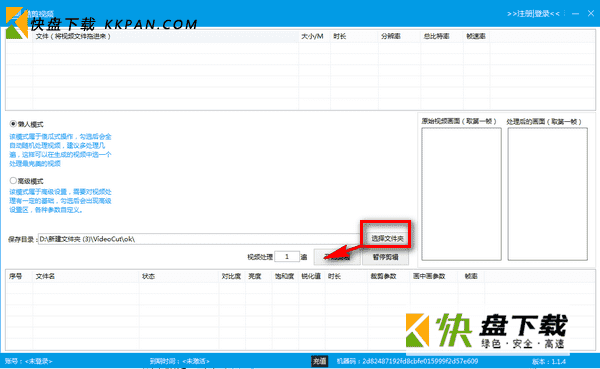
Task: Minimize the window with the dash icon
Action: click(x=575, y=13)
